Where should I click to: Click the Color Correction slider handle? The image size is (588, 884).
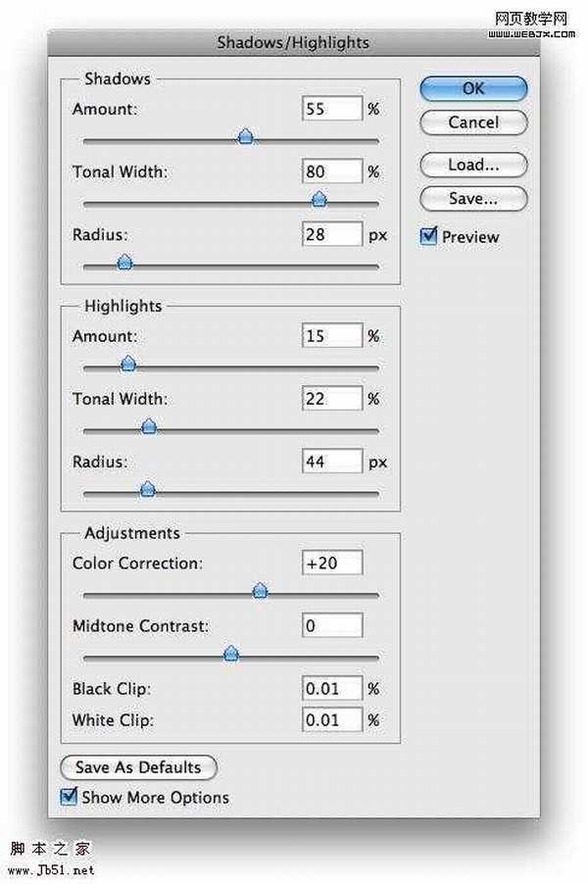(260, 590)
